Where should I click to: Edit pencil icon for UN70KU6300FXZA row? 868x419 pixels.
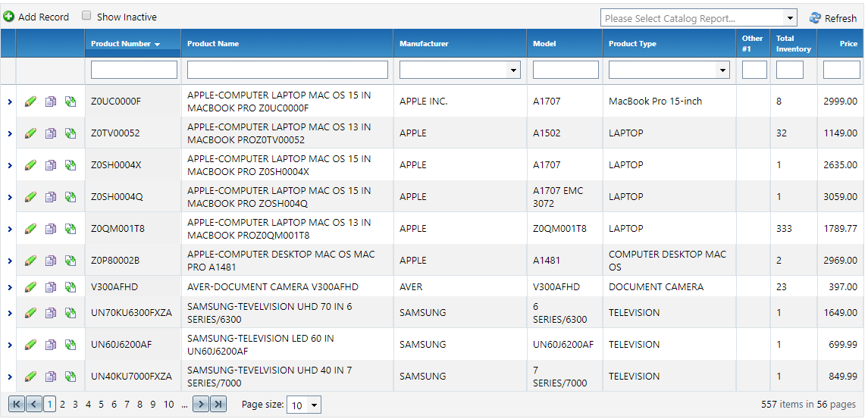pos(30,313)
